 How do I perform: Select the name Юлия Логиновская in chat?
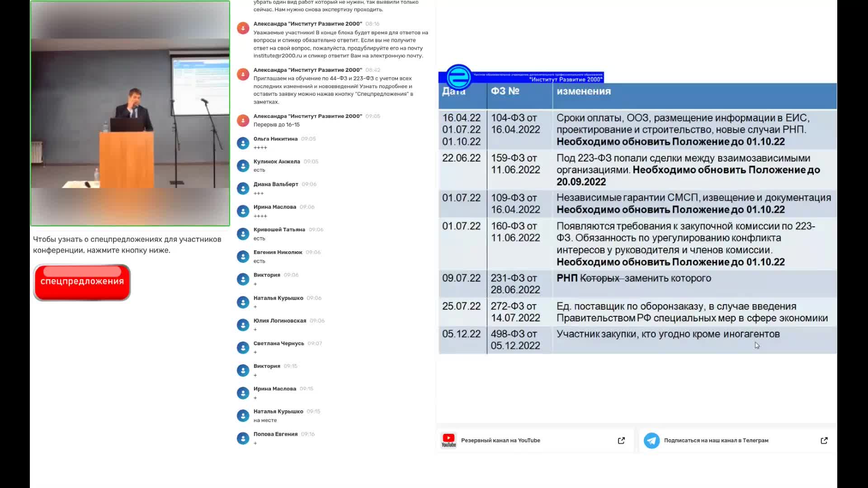[280, 320]
